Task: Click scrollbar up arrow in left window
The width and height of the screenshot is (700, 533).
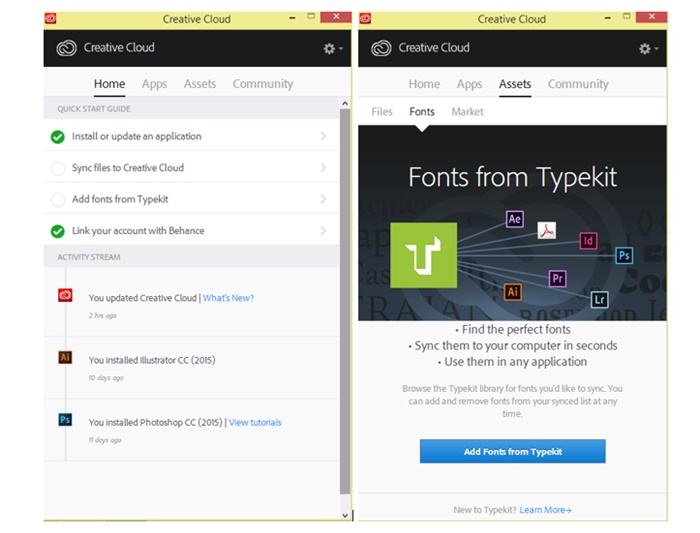Action: tap(345, 103)
